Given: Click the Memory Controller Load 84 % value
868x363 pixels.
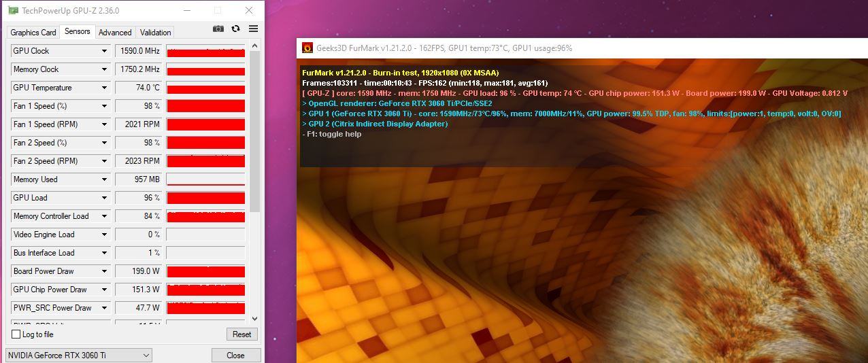Looking at the screenshot, I should [139, 216].
